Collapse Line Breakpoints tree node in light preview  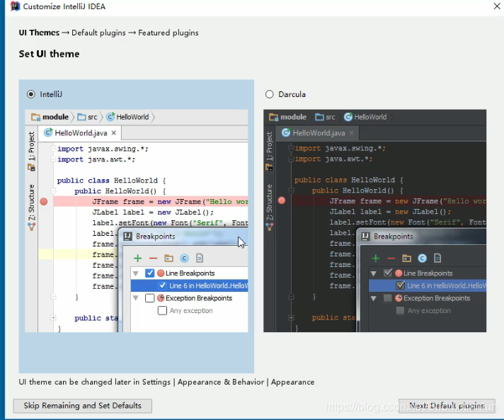click(136, 273)
